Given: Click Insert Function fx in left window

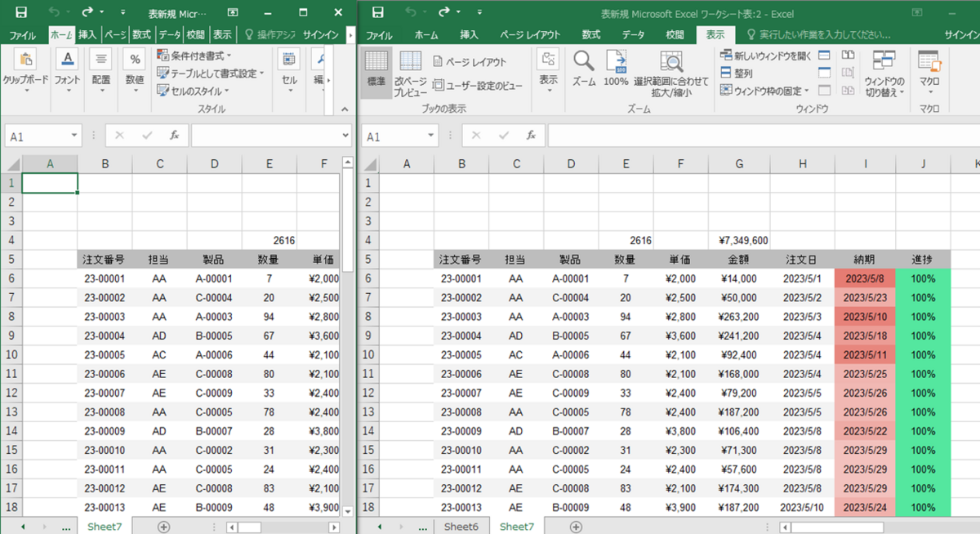Looking at the screenshot, I should coord(174,136).
